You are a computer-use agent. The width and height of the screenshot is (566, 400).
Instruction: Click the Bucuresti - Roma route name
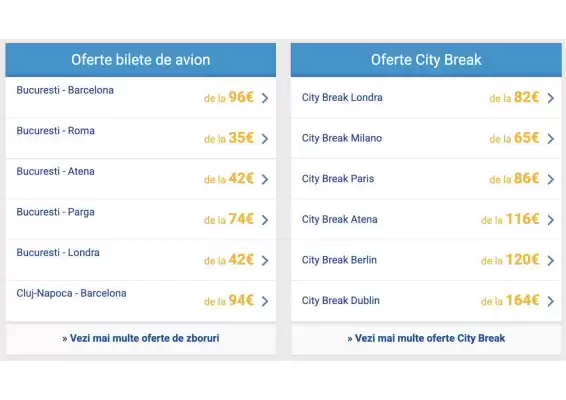tap(56, 131)
